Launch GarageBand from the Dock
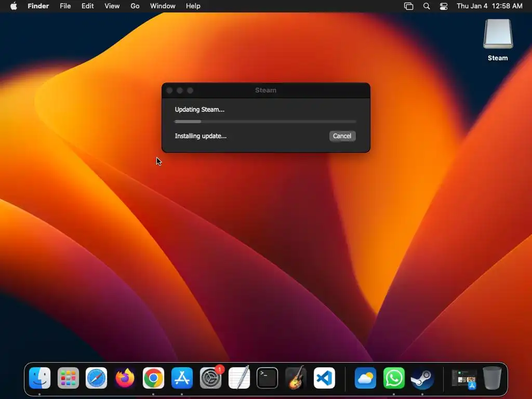Image resolution: width=532 pixels, height=399 pixels. (296, 378)
